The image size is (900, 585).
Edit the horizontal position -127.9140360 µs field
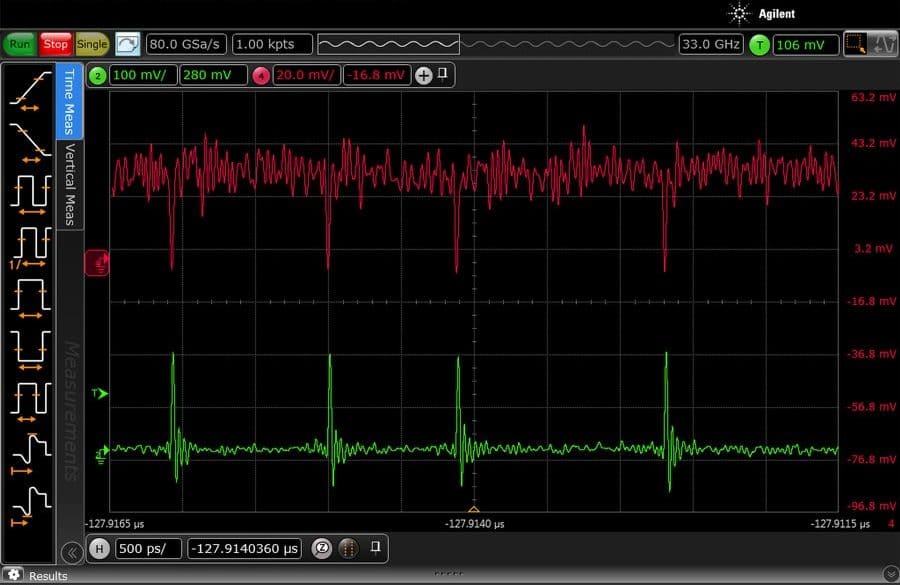245,548
